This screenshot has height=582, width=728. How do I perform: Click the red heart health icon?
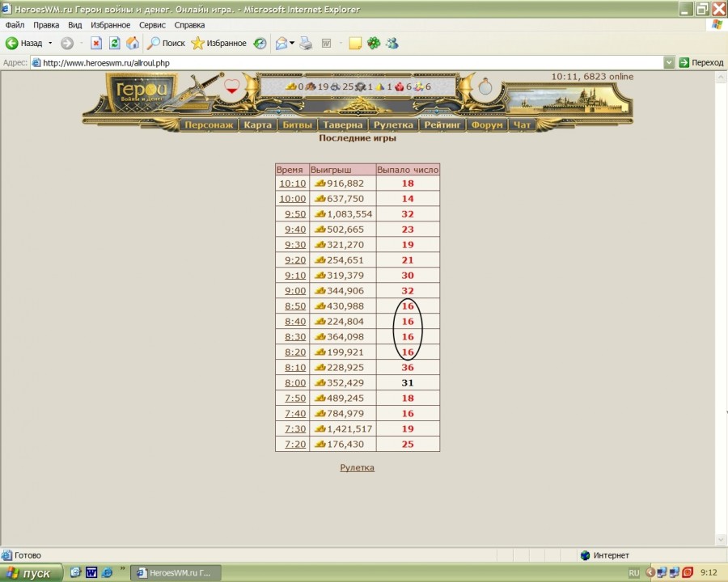(231, 86)
